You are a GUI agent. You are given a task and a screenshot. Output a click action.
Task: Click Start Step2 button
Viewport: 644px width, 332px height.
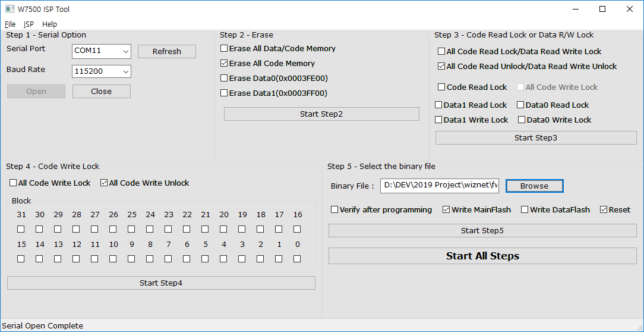coord(321,114)
